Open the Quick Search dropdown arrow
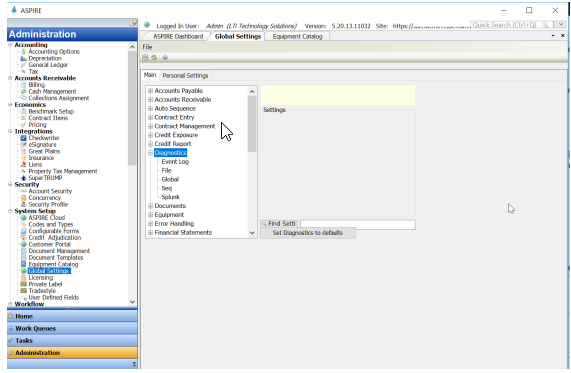 pos(560,25)
